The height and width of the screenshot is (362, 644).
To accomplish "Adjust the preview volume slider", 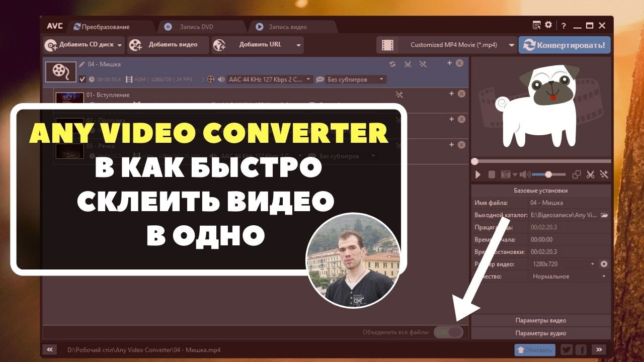I will point(548,174).
